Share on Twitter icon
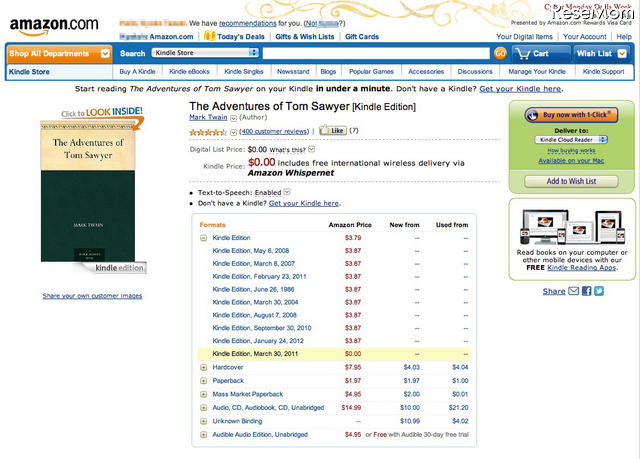 tap(599, 291)
